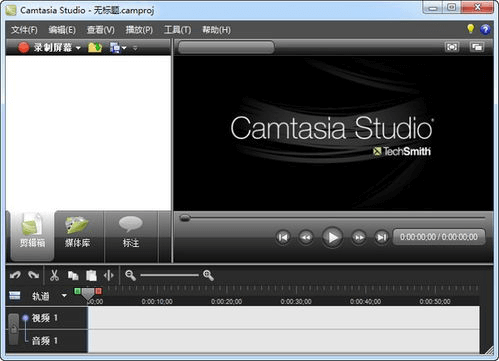Click the 0:00:50;00 mark on ruler
Image resolution: width=499 pixels, height=361 pixels.
point(435,302)
